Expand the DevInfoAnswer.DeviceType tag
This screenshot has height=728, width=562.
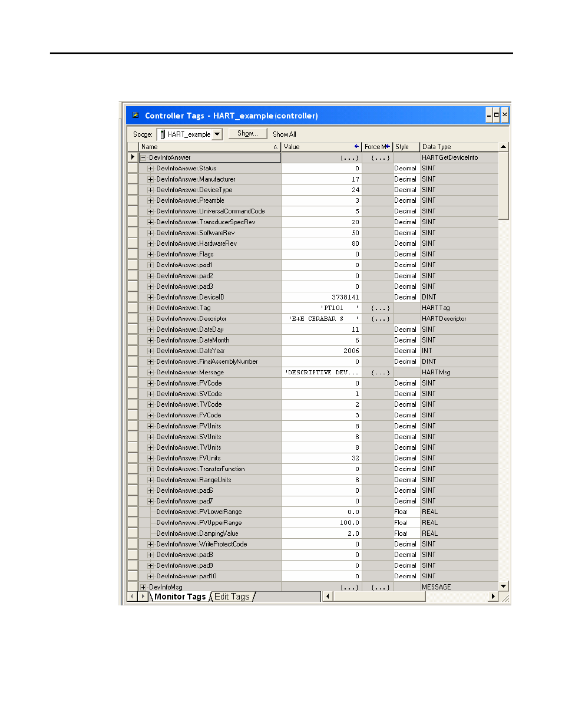click(151, 190)
